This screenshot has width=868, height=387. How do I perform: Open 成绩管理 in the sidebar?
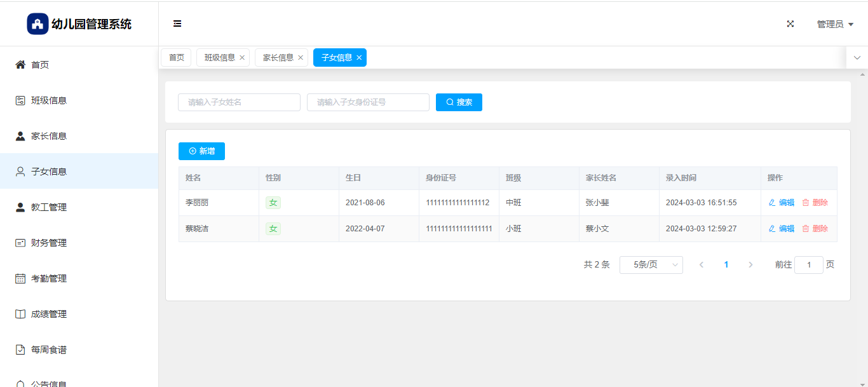(48, 314)
